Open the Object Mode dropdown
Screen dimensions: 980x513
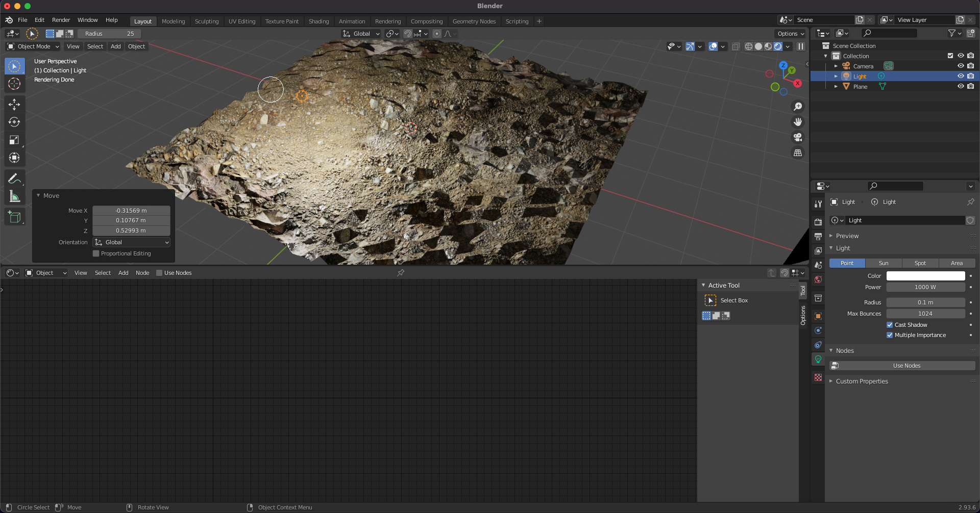33,46
